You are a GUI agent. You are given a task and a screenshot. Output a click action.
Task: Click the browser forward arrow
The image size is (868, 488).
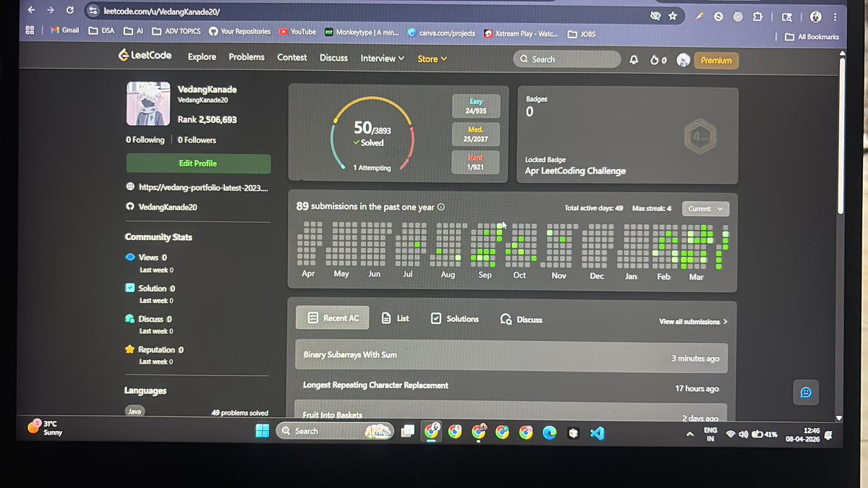click(x=50, y=11)
